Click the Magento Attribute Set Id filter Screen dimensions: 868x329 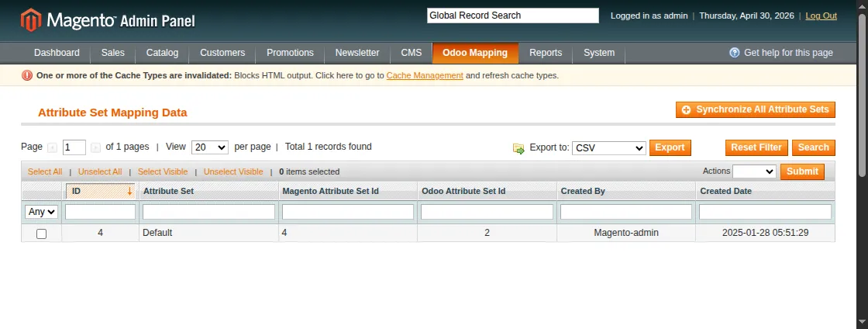pos(348,212)
